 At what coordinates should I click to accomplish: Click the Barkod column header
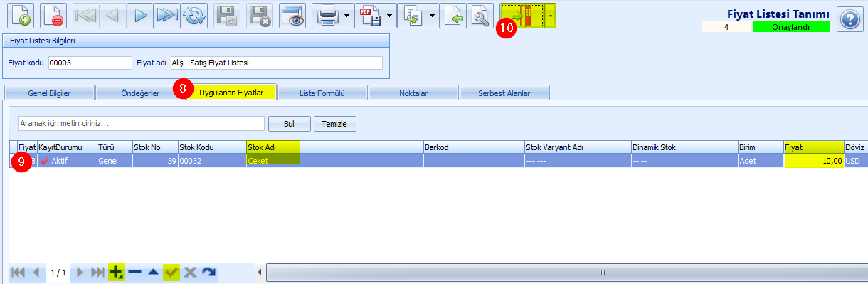click(474, 147)
